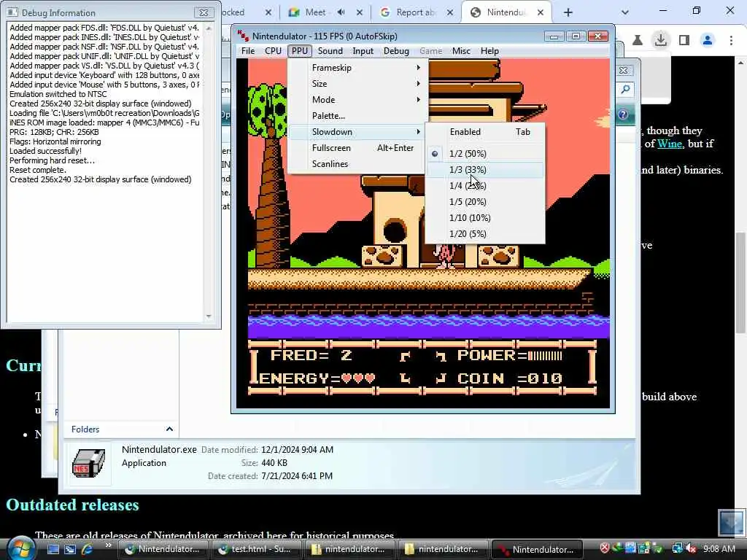Click the PPU menu

(x=300, y=51)
